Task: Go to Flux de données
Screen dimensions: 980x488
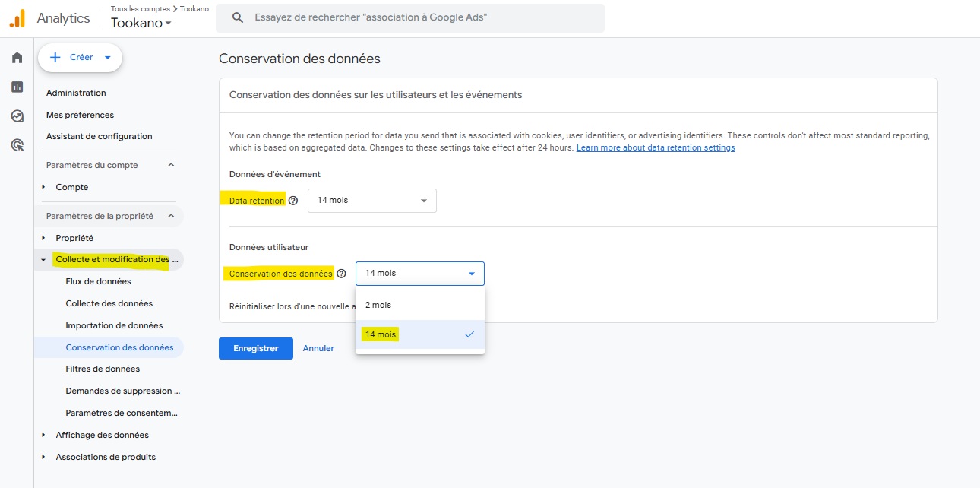Action: [x=98, y=281]
